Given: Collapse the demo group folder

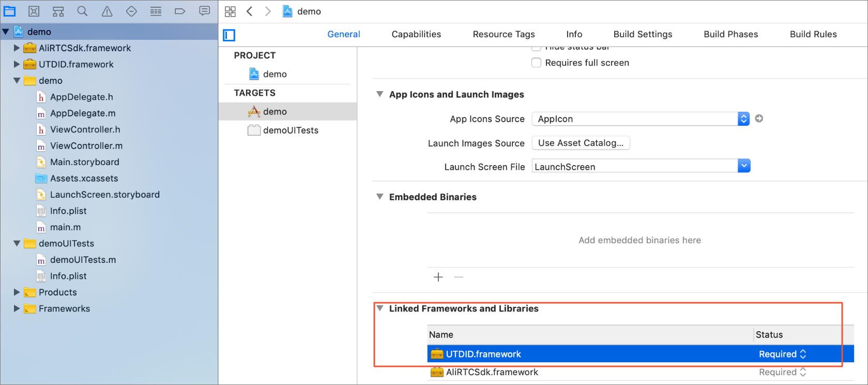Looking at the screenshot, I should (x=17, y=81).
